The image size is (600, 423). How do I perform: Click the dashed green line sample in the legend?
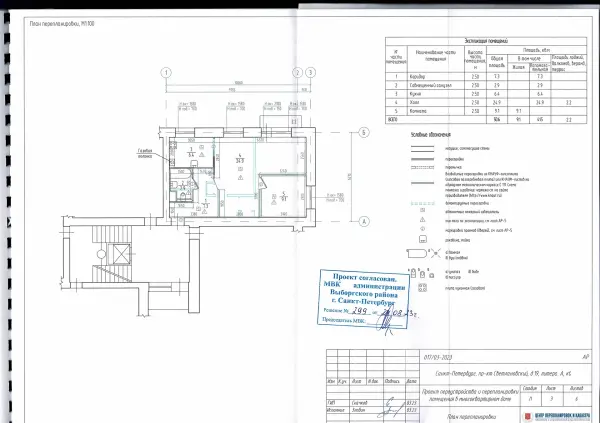(x=422, y=203)
